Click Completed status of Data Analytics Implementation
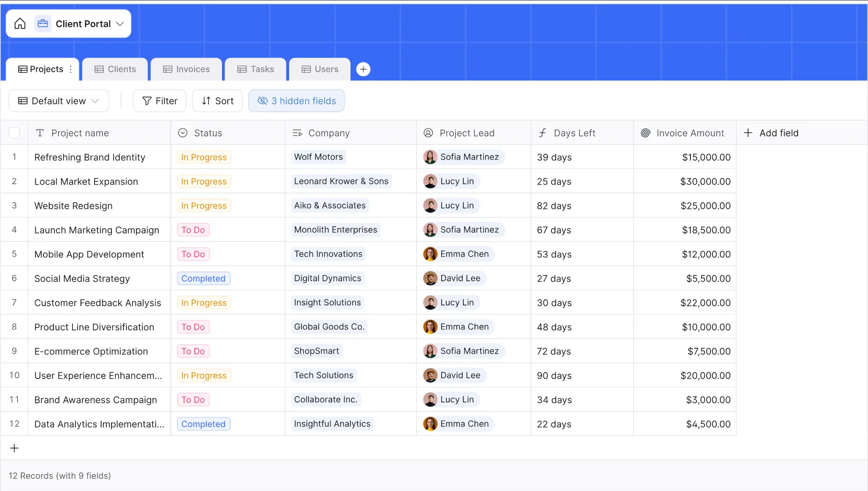Viewport: 868px width, 491px height. click(203, 424)
